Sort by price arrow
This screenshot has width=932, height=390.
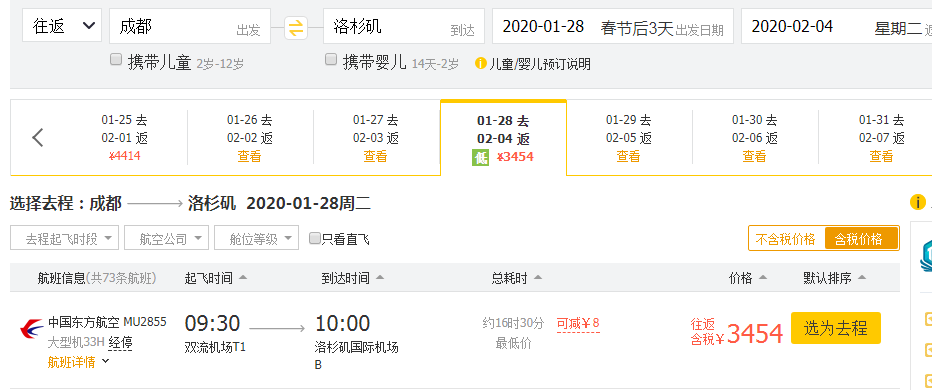click(x=763, y=278)
